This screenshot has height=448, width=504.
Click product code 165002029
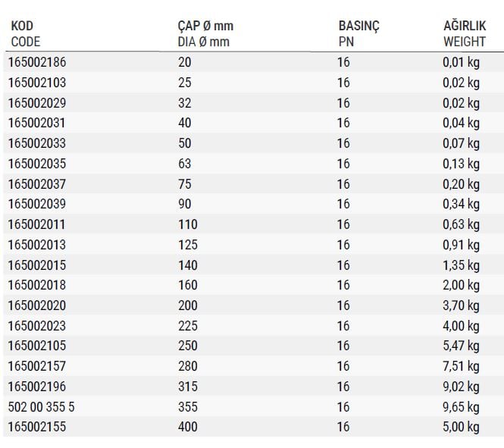point(37,103)
